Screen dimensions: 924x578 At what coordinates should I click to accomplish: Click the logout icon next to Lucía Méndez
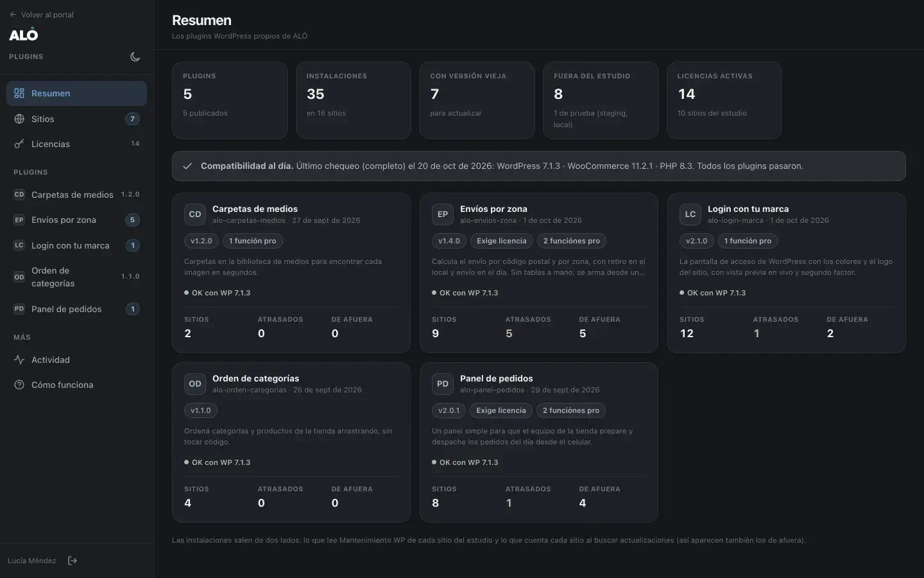[x=73, y=561]
